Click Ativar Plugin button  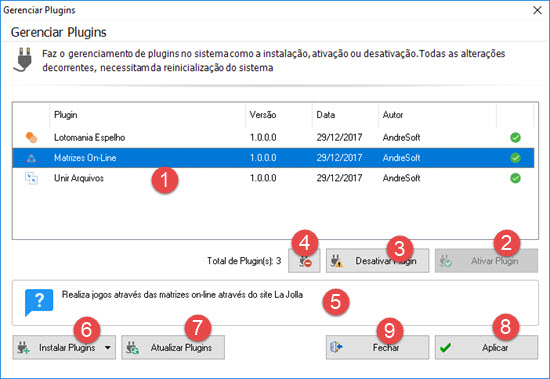(486, 261)
